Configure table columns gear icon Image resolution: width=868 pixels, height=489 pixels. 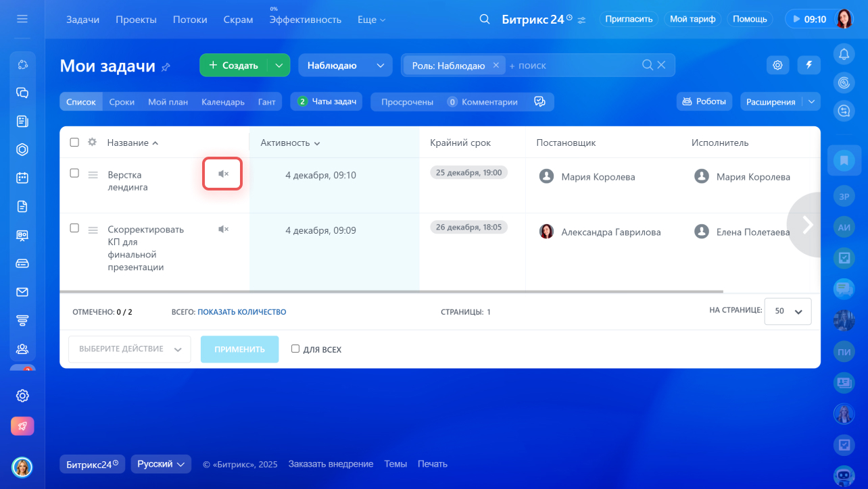tap(93, 143)
